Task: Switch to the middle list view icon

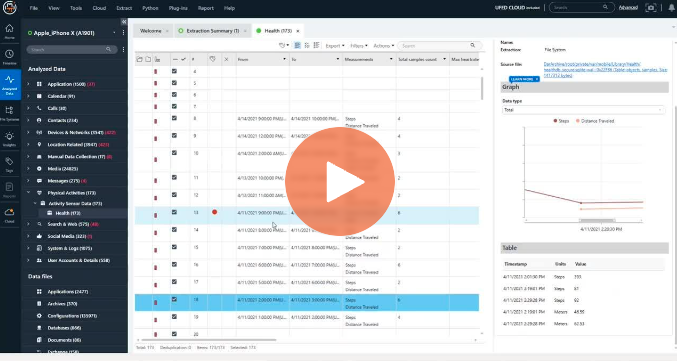Action: [307, 45]
